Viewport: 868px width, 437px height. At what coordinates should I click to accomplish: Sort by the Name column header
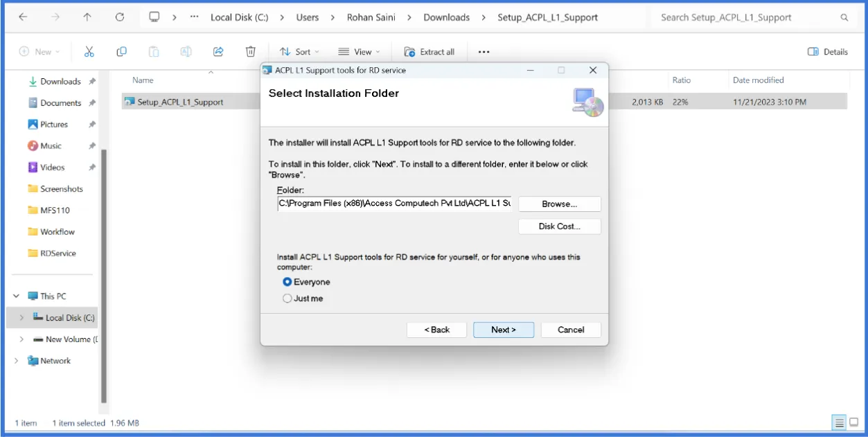pos(143,80)
